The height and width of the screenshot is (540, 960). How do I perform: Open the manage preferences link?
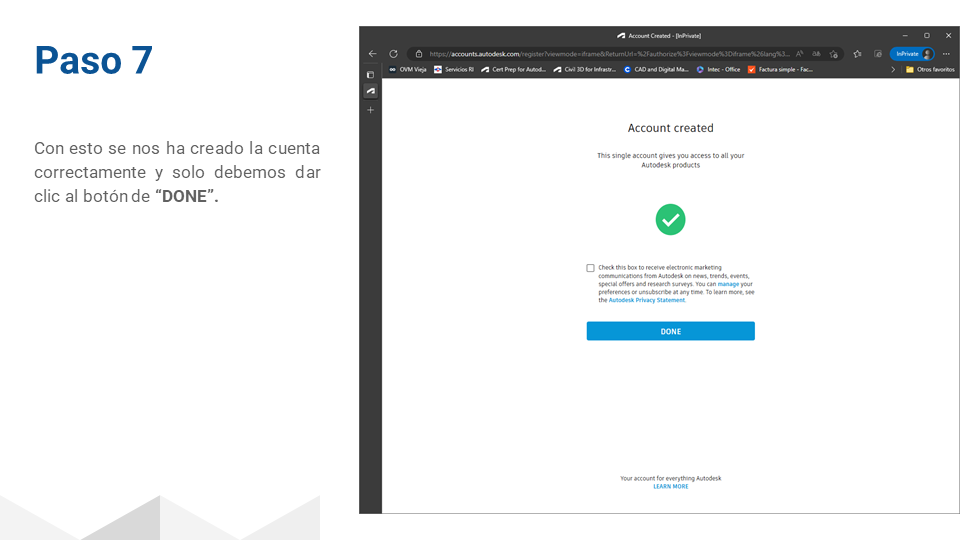pyautogui.click(x=728, y=284)
